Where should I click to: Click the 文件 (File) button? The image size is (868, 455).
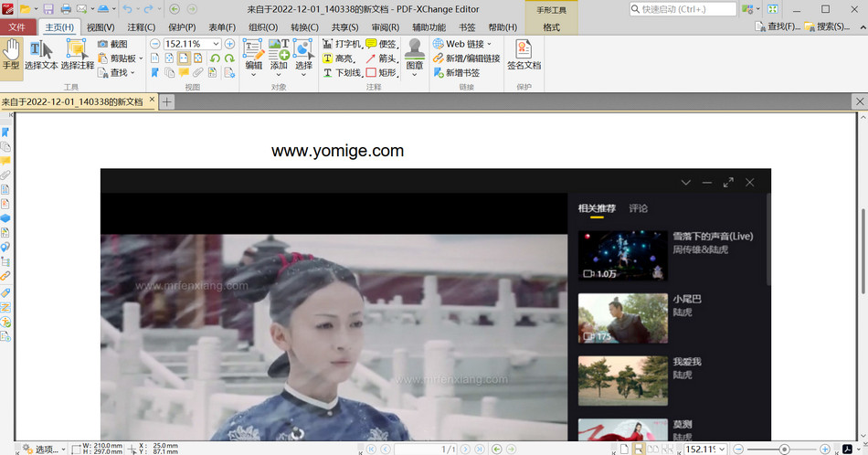[x=17, y=27]
